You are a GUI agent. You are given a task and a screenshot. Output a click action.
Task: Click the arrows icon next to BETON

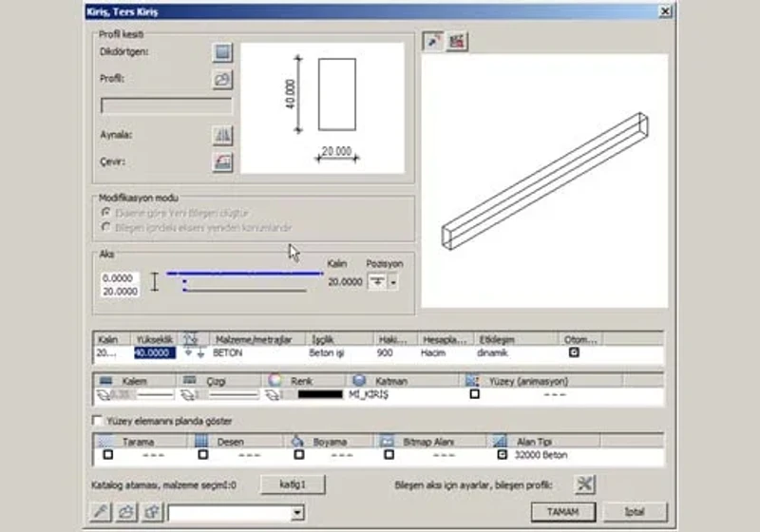coord(195,352)
